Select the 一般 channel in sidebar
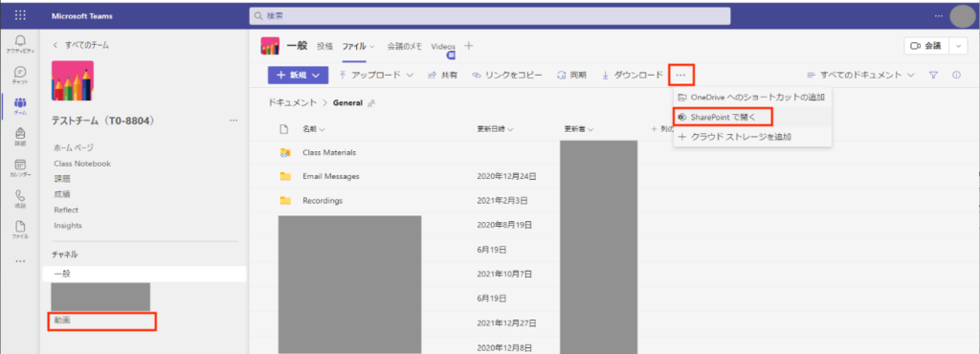The width and height of the screenshot is (980, 354). (145, 274)
